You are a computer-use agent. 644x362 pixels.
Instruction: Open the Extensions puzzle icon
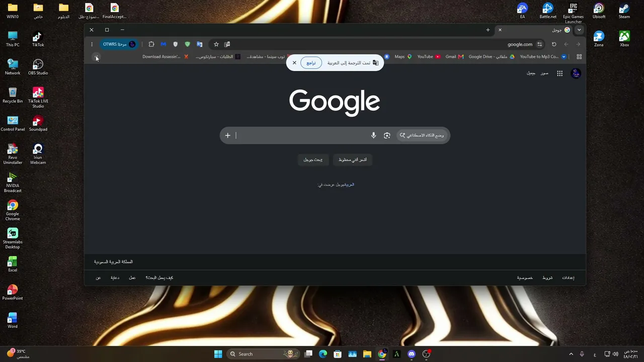[x=151, y=44]
